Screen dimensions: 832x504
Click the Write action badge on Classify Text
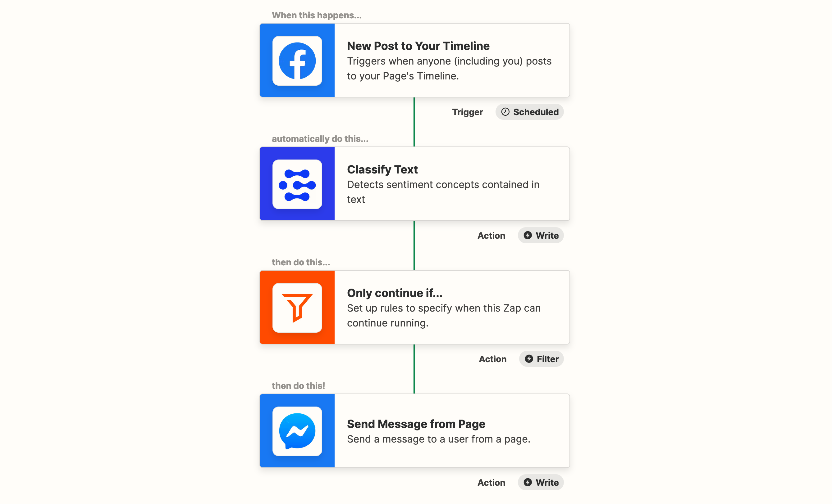click(x=540, y=235)
